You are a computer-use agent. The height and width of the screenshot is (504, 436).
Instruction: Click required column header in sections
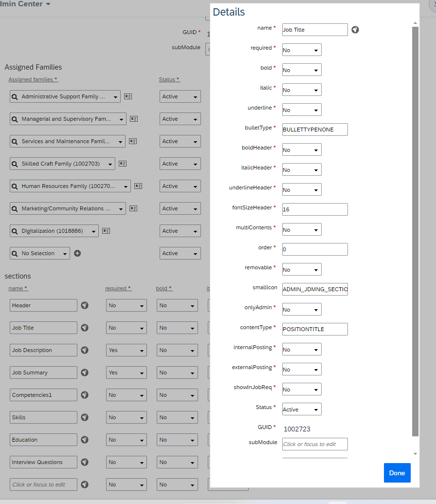tap(118, 288)
